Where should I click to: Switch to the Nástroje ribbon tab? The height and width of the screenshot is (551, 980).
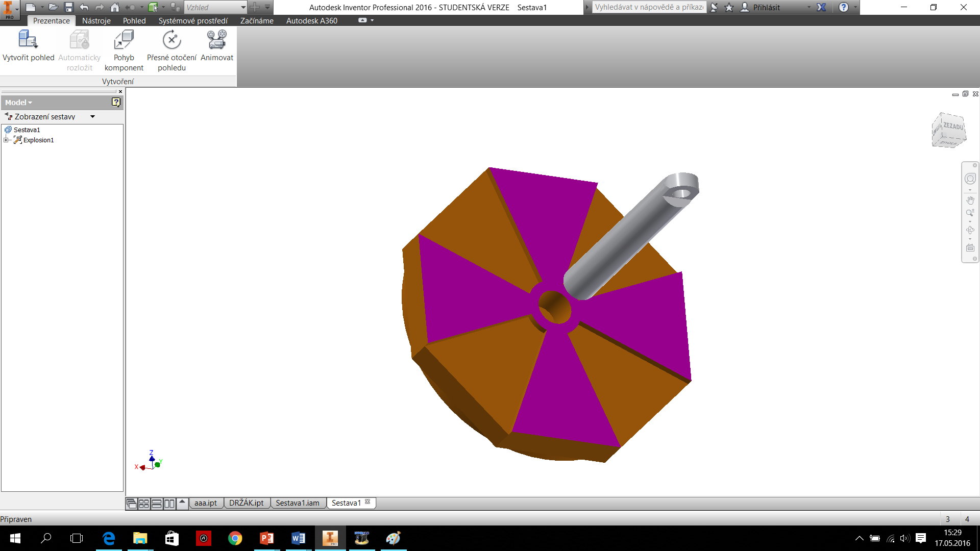coord(96,20)
